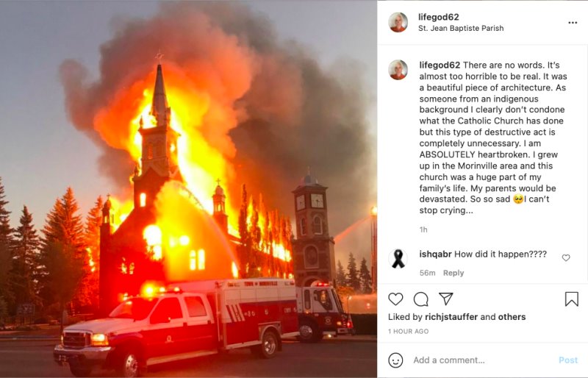588x378 pixels.
Task: Open the three-dot more options menu
Action: 573,23
